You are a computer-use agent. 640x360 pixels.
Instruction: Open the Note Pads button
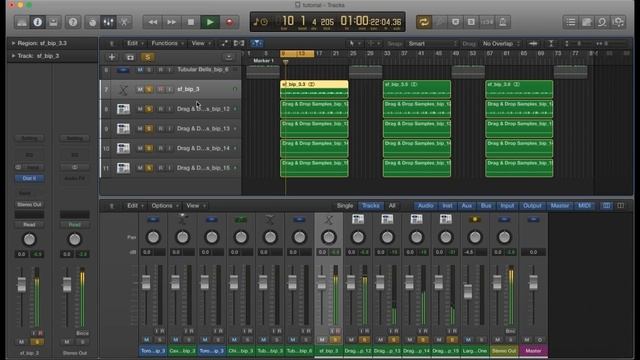click(x=587, y=22)
